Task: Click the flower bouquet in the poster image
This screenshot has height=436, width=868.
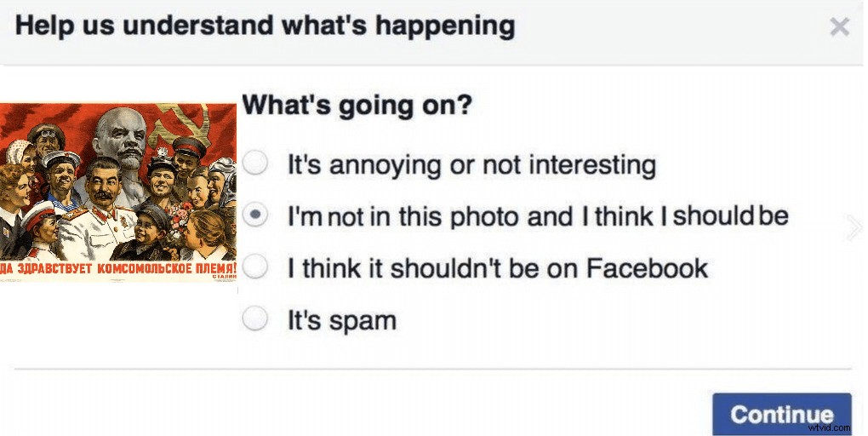Action: click(x=179, y=215)
